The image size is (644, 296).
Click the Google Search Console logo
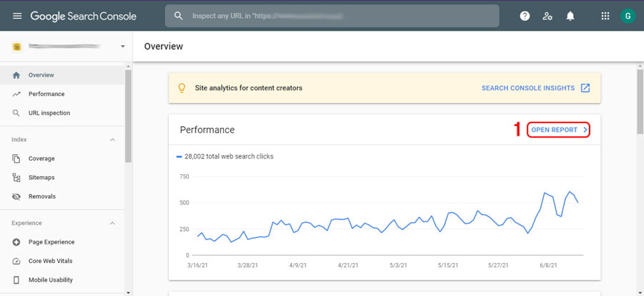tap(84, 16)
